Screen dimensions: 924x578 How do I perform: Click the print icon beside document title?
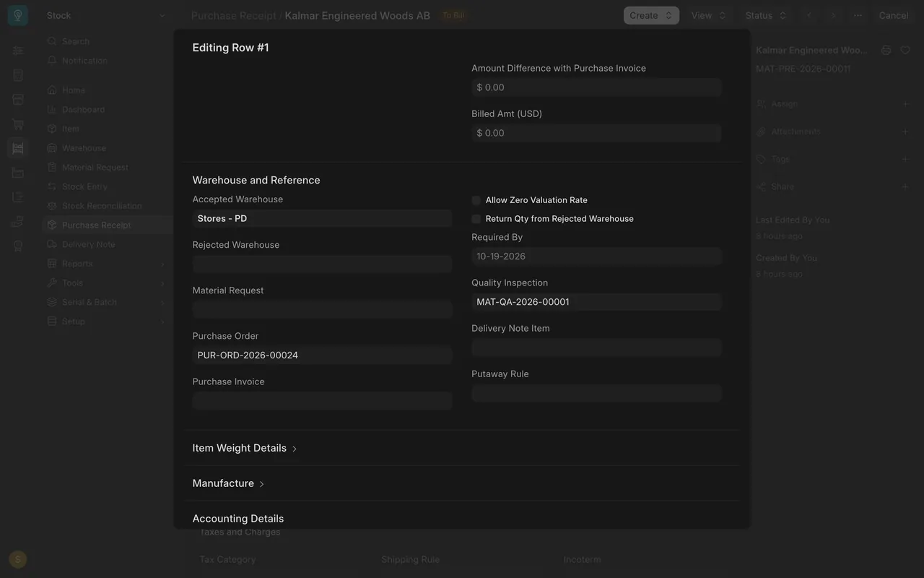886,50
